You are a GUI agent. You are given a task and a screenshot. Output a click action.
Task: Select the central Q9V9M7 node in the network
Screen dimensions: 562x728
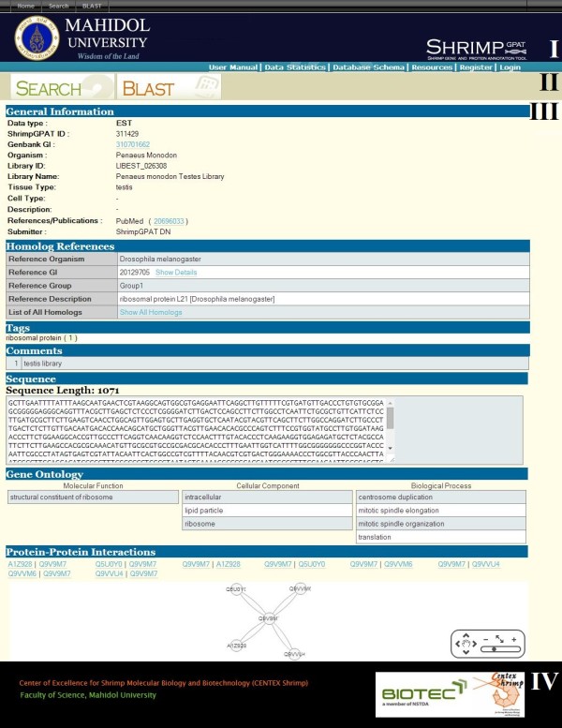(x=269, y=618)
